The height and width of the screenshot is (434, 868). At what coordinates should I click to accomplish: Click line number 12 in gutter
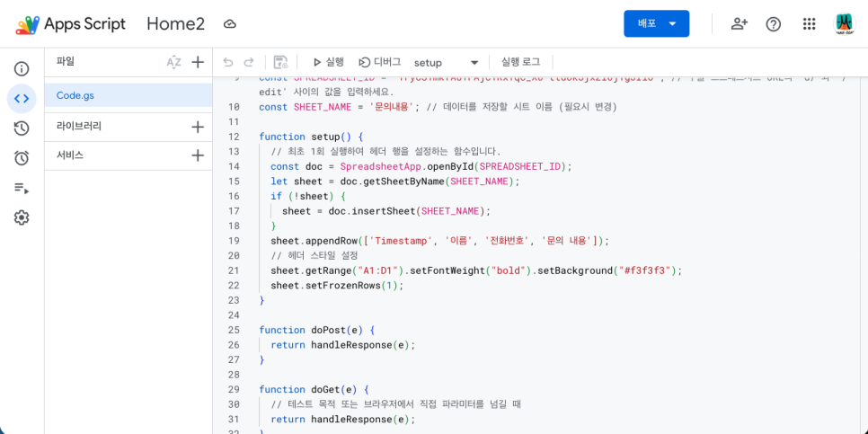click(233, 137)
